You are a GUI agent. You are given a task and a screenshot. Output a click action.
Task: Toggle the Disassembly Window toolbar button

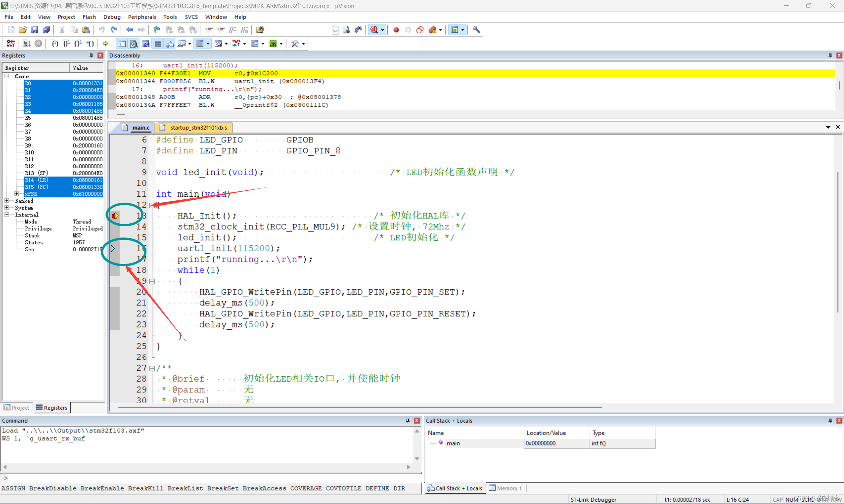(134, 43)
